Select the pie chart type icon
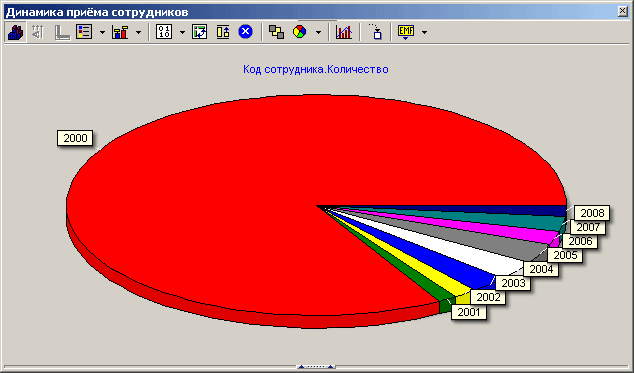 pos(300,32)
